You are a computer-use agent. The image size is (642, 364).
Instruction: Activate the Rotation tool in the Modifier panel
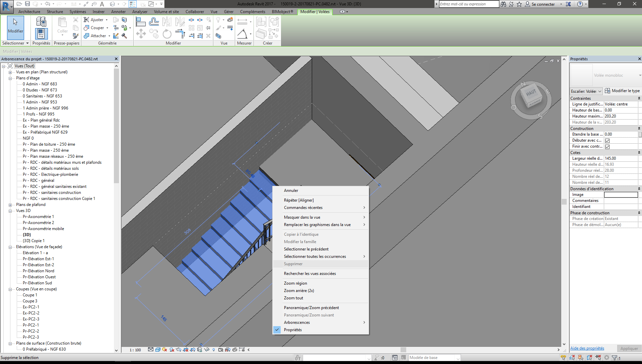pos(167,34)
